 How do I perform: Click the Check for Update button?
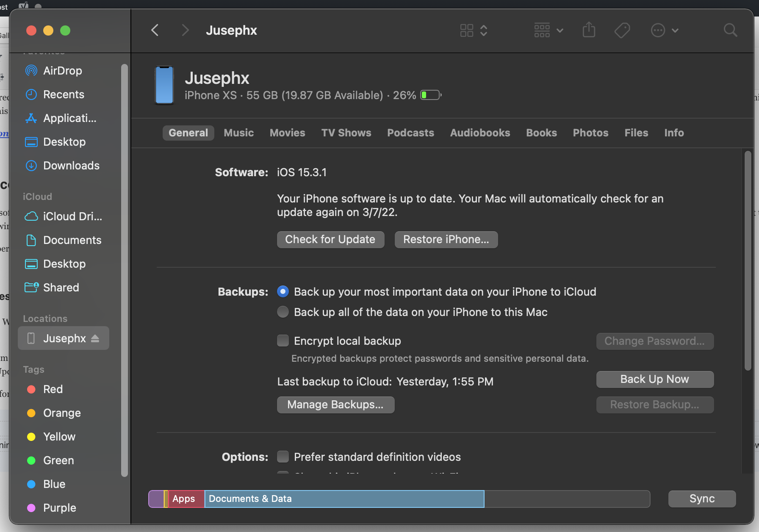330,239
